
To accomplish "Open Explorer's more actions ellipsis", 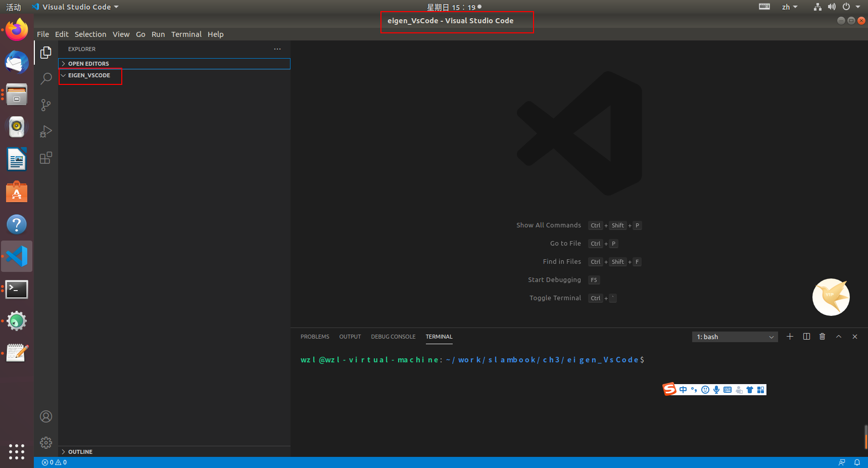I will coord(277,49).
